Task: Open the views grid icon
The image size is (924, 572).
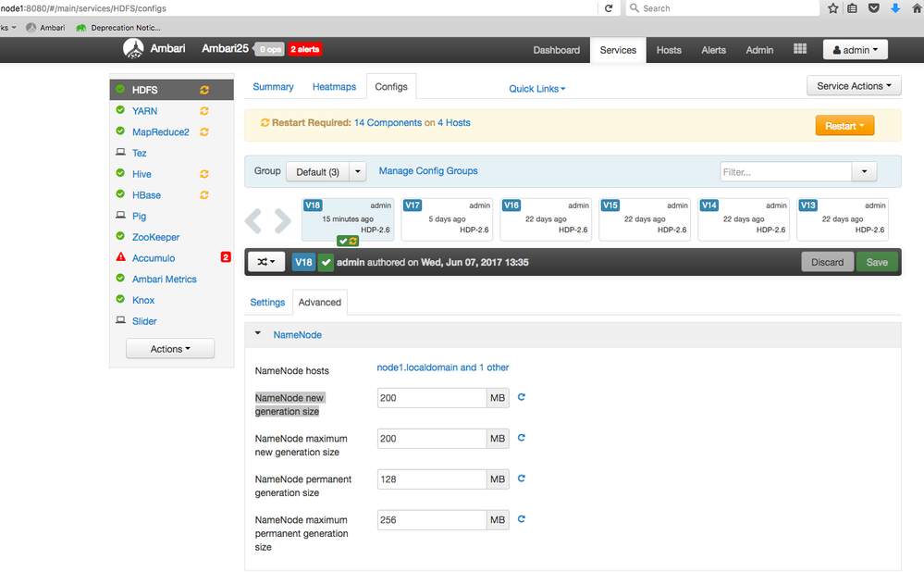Action: coord(800,49)
